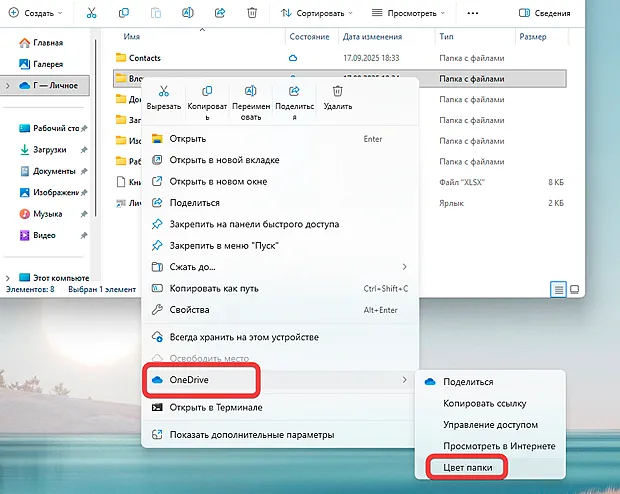Choose Поделиться in the context menu top row
This screenshot has height=494, width=620.
pos(295,103)
